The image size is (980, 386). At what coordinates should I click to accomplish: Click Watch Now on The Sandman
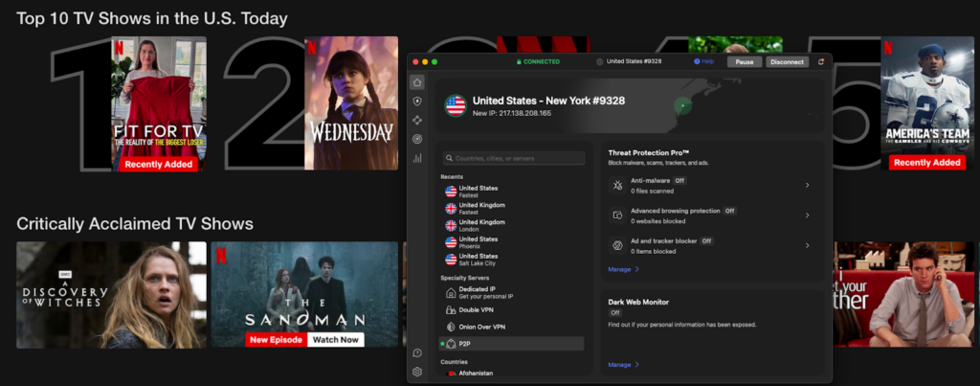click(336, 340)
